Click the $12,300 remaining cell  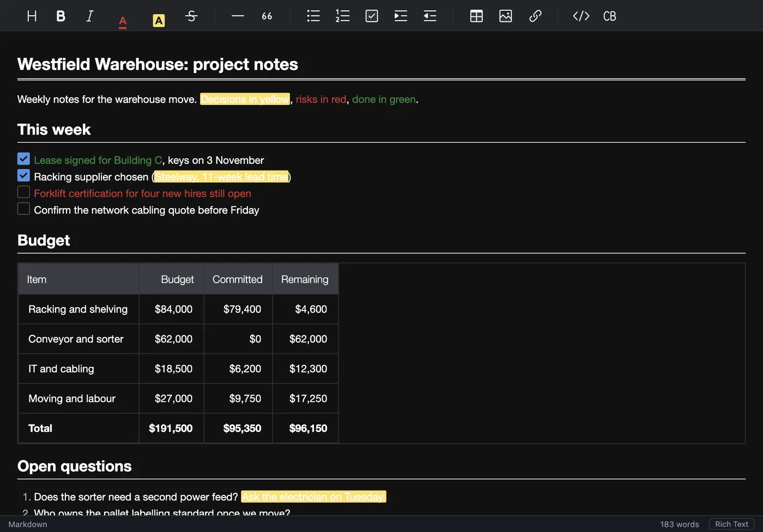pyautogui.click(x=305, y=369)
